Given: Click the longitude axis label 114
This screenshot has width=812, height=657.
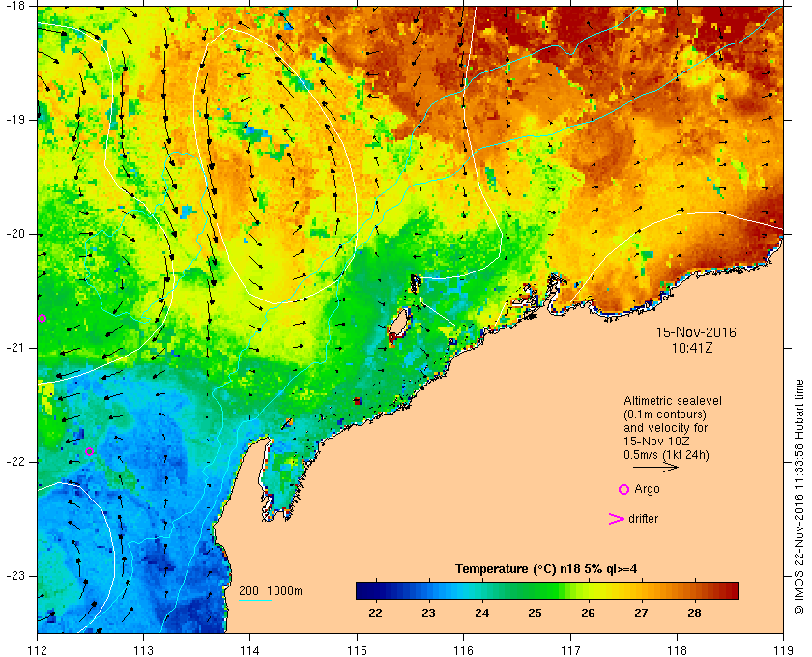Looking at the screenshot, I should 250,650.
